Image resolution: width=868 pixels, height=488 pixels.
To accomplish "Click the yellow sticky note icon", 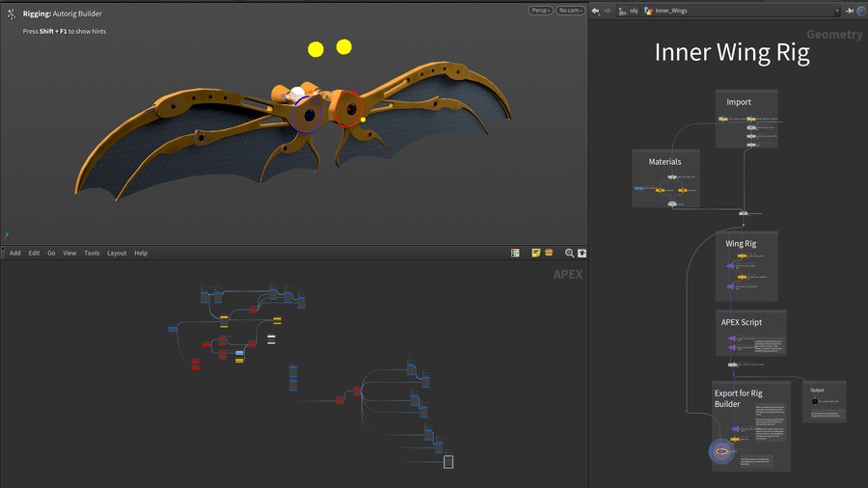I will 535,253.
